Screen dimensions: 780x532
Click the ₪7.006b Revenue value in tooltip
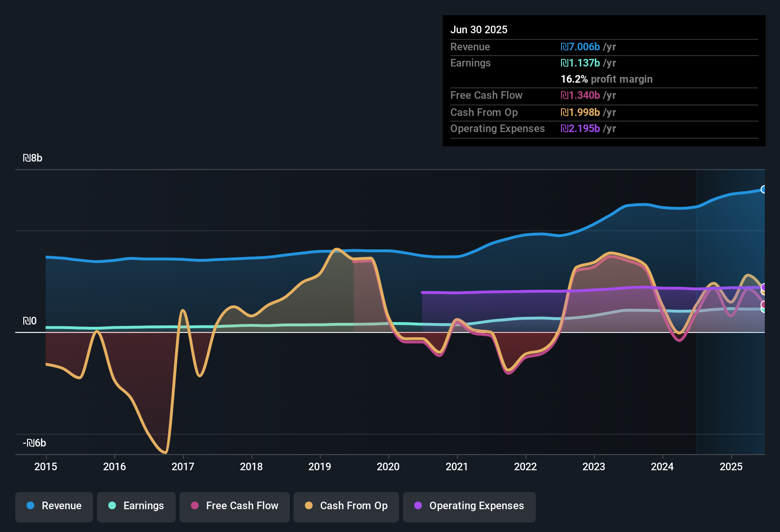click(580, 47)
